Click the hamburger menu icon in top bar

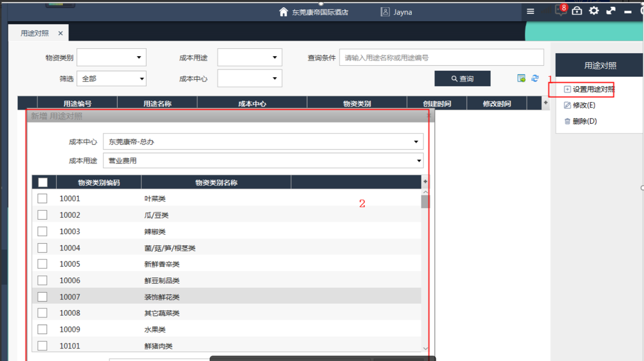[530, 12]
